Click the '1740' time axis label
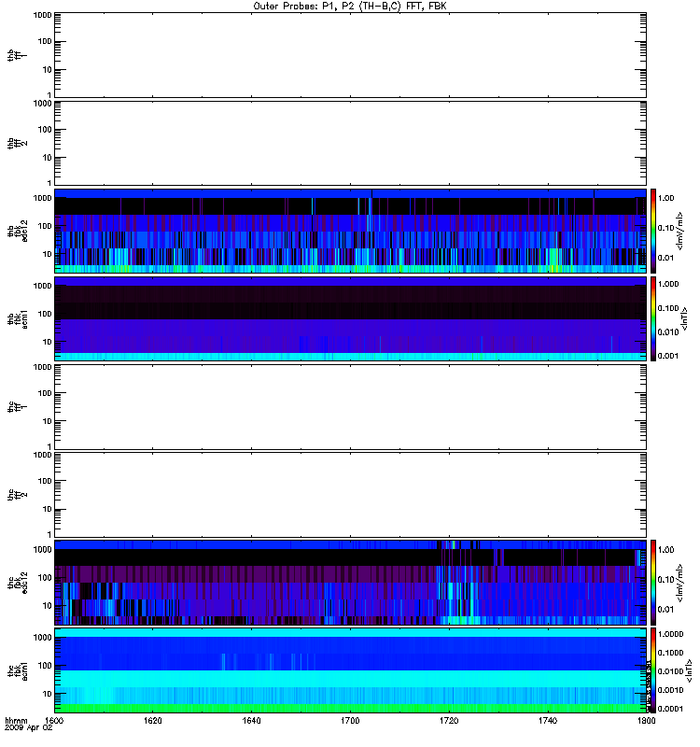Viewport: 700px width, 747px height. coord(548,721)
